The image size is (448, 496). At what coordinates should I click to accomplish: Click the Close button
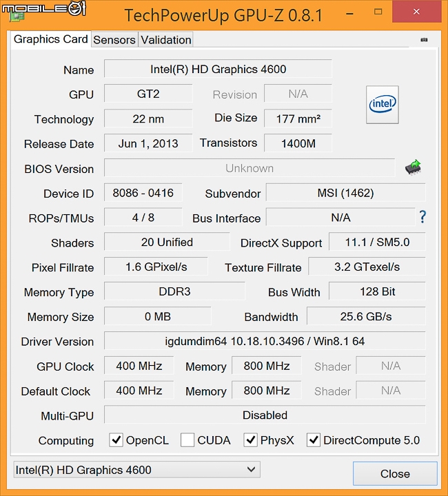pos(395,473)
